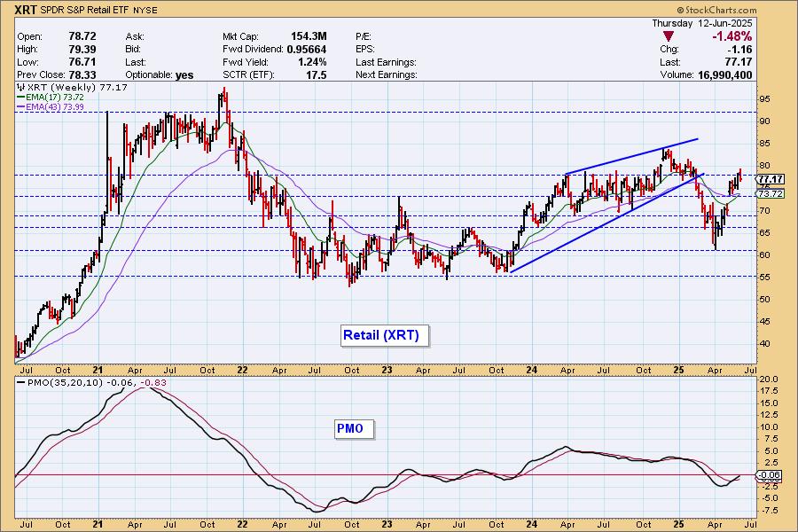Select the date Thursday 12-Jun-2025
This screenshot has height=532, width=798.
[x=702, y=23]
